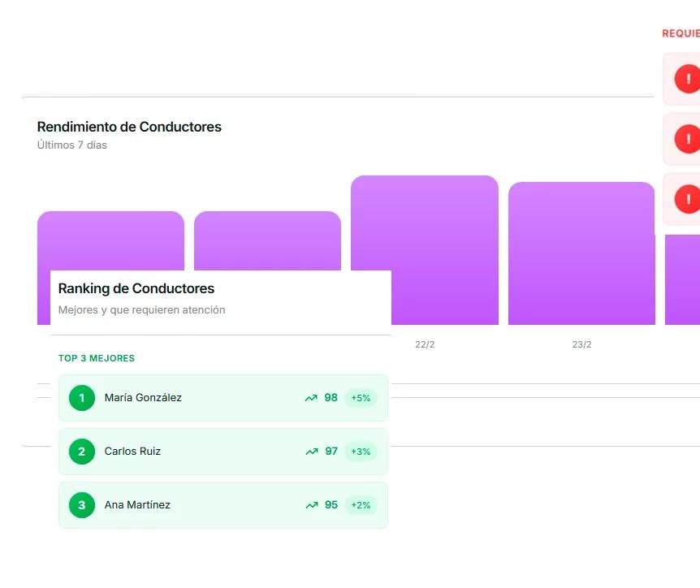Select the chart bar for 23/2
This screenshot has width=700, height=588.
pyautogui.click(x=581, y=253)
